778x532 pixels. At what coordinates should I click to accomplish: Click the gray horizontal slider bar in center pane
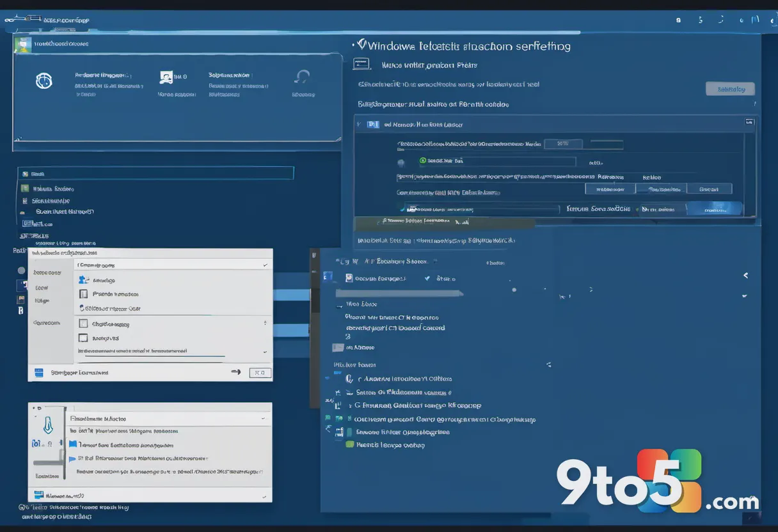click(x=400, y=293)
